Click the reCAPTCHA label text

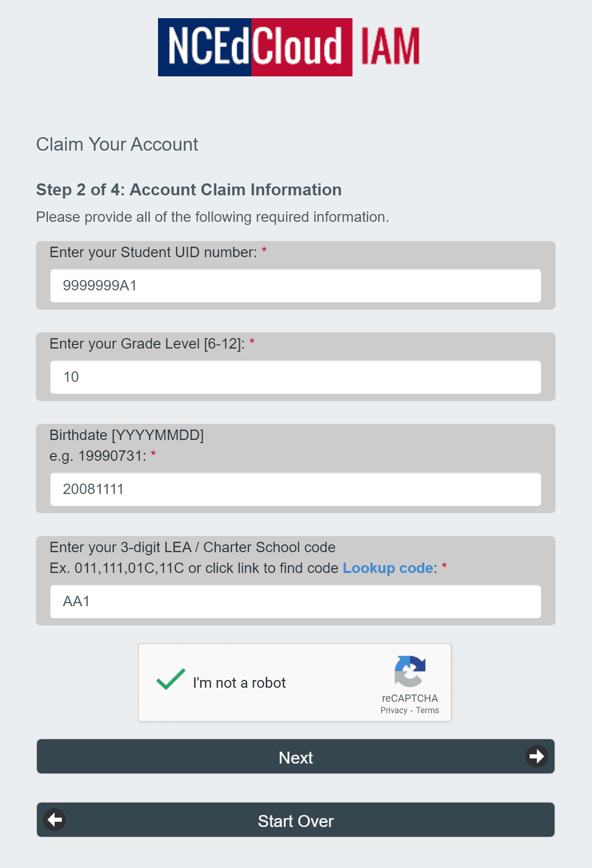tap(409, 699)
